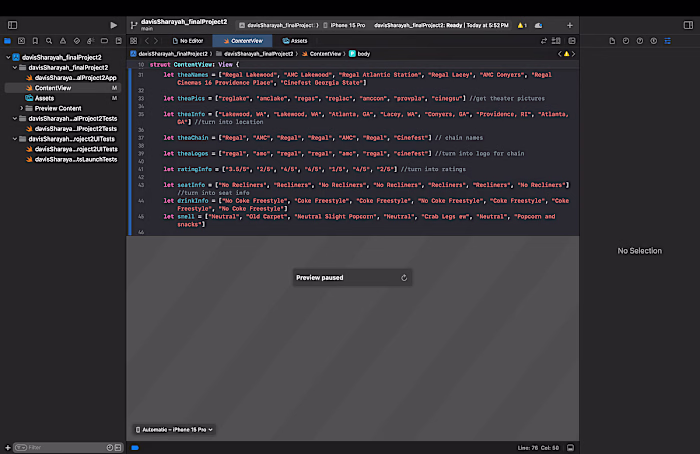
Task: Open the Report navigator
Action: [118, 41]
